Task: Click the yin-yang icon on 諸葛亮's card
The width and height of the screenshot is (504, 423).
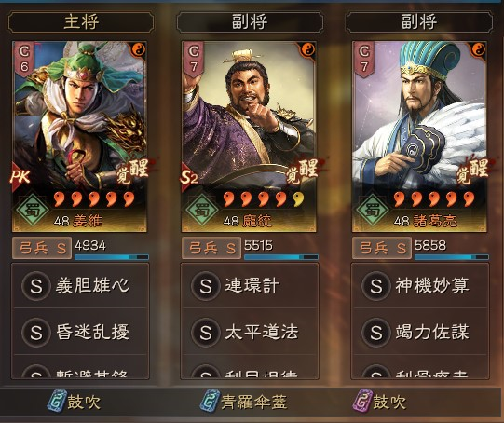Action: tap(478, 49)
